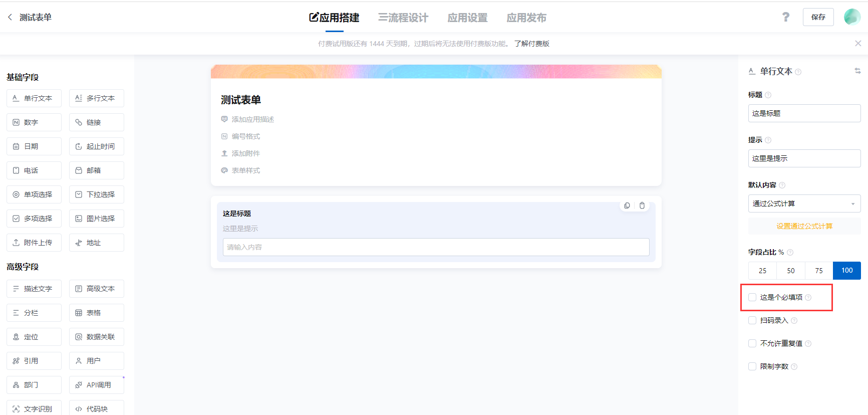
Task: Switch field type with swap icon
Action: tap(857, 71)
